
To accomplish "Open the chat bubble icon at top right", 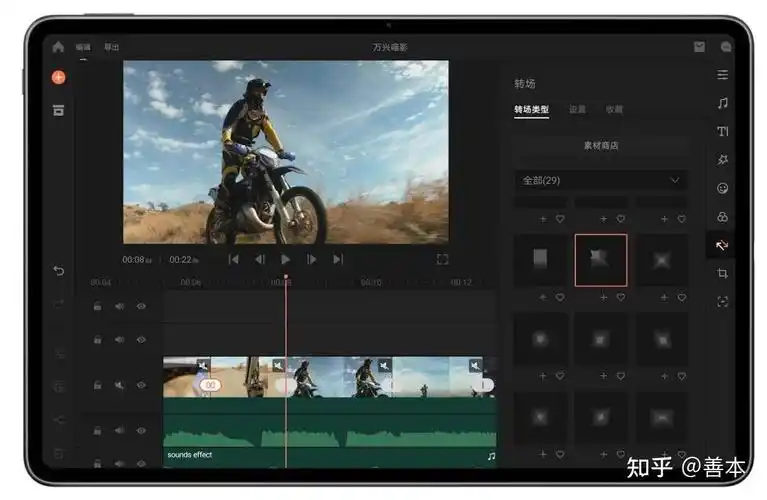I will click(x=726, y=47).
